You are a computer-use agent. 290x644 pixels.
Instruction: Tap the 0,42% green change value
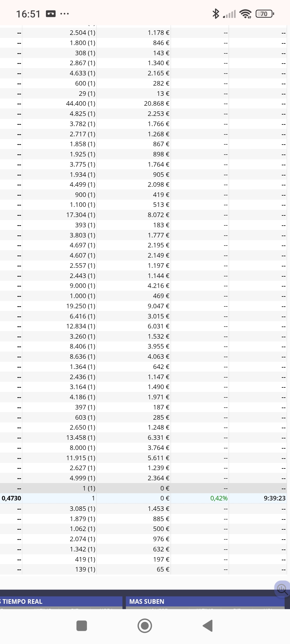tap(219, 498)
